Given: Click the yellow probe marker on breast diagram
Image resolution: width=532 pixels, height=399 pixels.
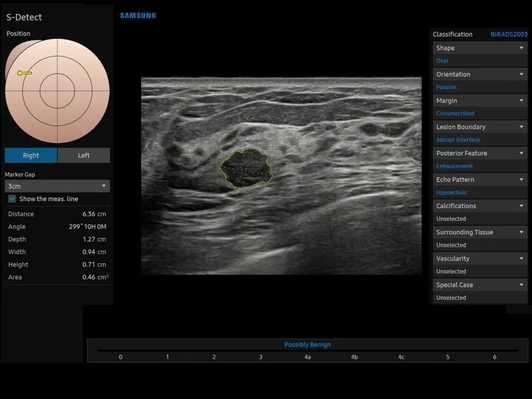Looking at the screenshot, I should click(24, 72).
